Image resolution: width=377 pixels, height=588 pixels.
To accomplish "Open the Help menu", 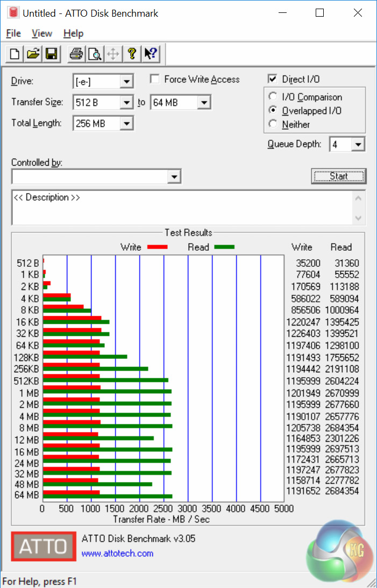I will tap(73, 33).
